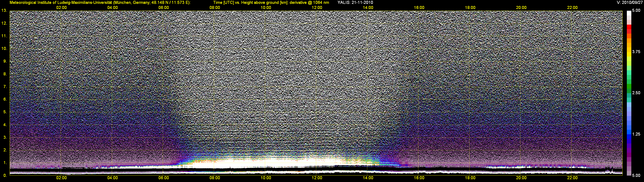644x182 pixels.
Task: Pick the white top band of the color scale
Action: point(629,13)
